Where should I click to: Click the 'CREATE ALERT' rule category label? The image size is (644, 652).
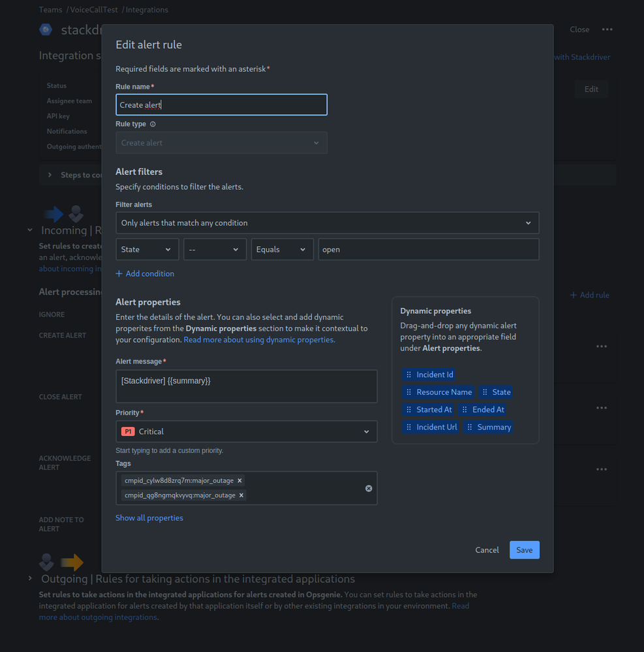click(63, 335)
